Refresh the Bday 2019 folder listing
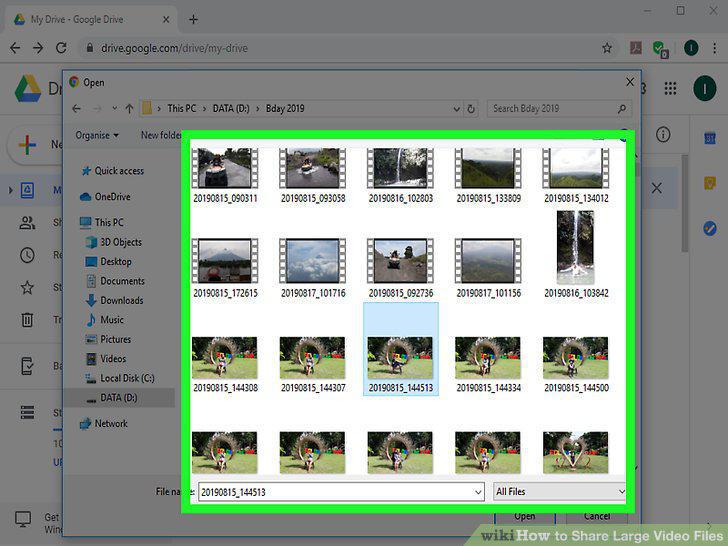This screenshot has height=546, width=728. 471,109
